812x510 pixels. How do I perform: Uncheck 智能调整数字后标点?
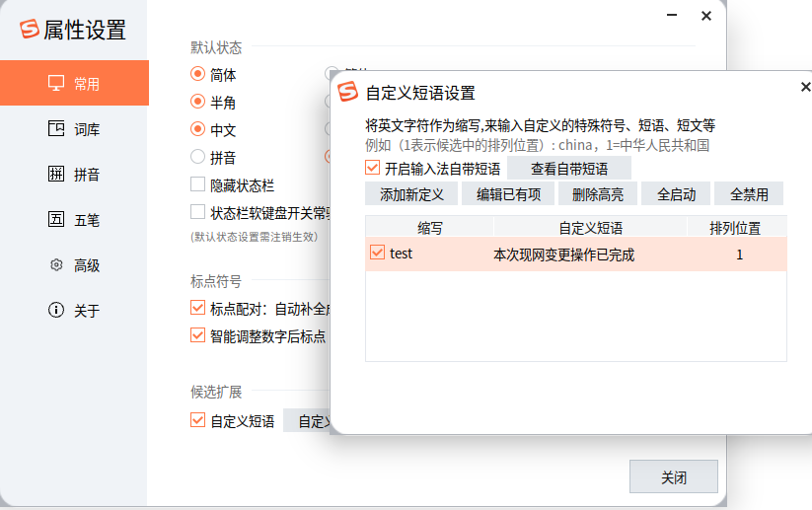point(198,335)
